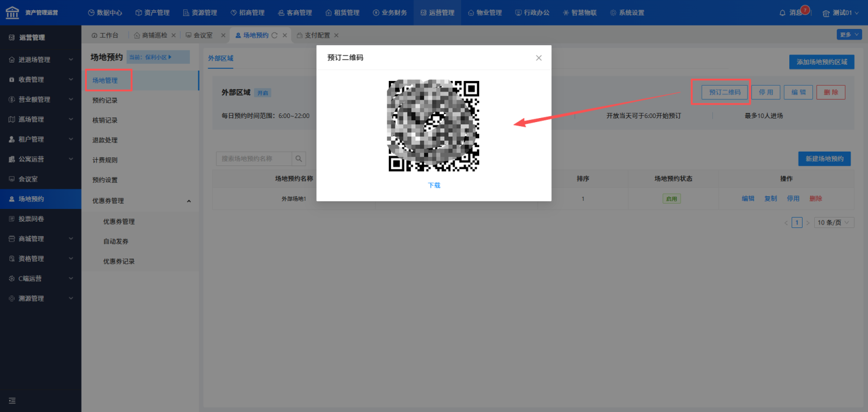
Task: Open 投票问卷 in the left sidebar
Action: pyautogui.click(x=41, y=219)
